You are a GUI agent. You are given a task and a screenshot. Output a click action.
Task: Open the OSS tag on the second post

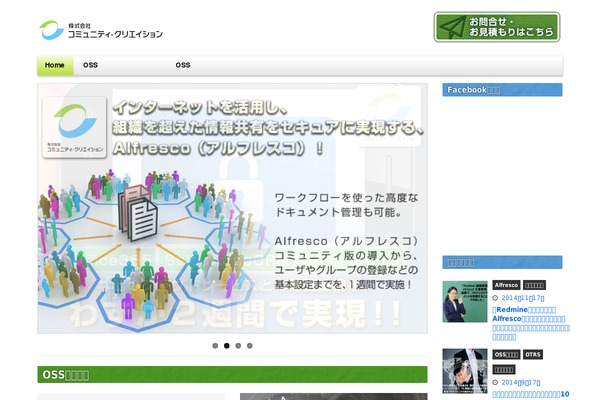tap(506, 354)
